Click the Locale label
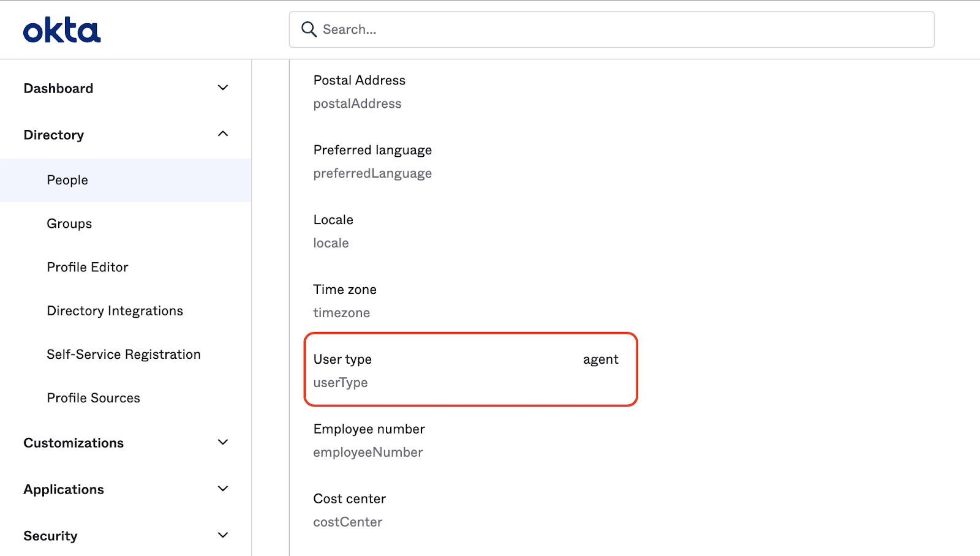The height and width of the screenshot is (556, 980). (333, 220)
